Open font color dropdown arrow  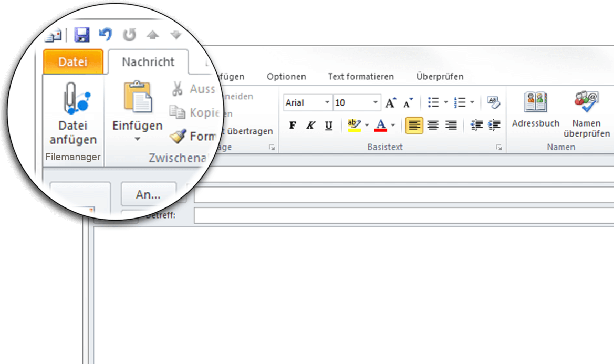pos(393,125)
